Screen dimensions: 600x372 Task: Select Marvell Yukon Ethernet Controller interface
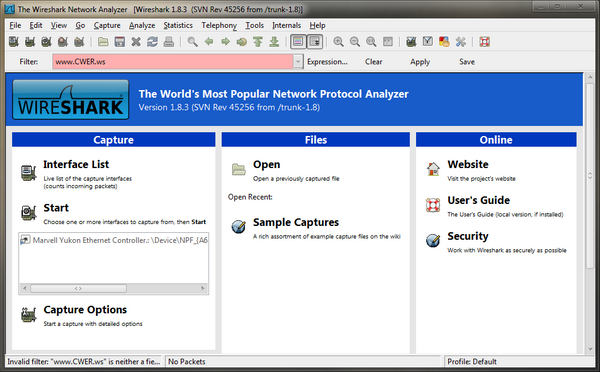pos(114,240)
